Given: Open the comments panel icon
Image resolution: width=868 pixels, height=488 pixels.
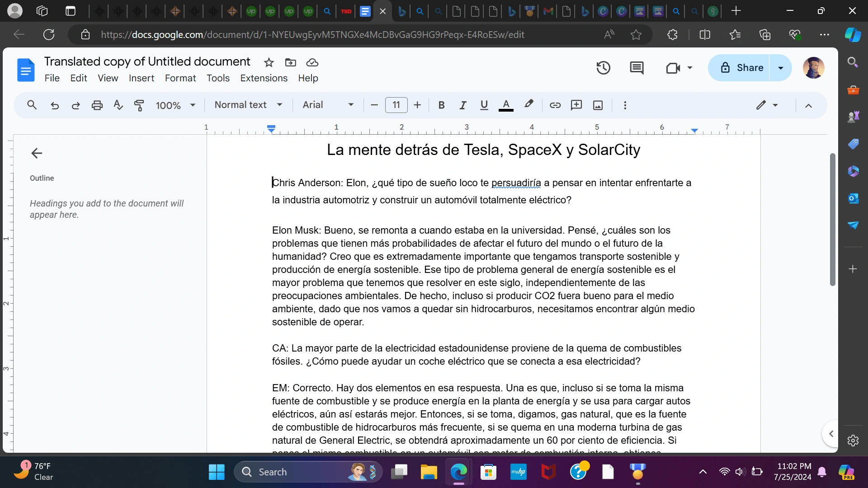Looking at the screenshot, I should click(637, 68).
